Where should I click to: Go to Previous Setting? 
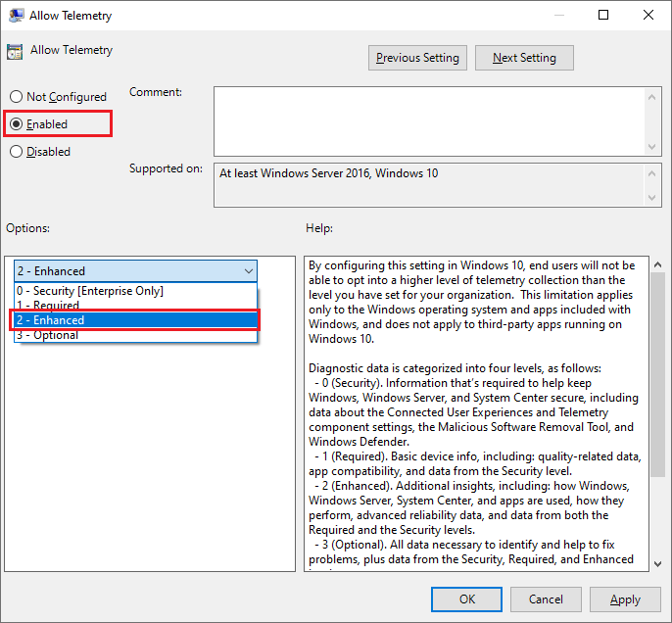[x=417, y=58]
